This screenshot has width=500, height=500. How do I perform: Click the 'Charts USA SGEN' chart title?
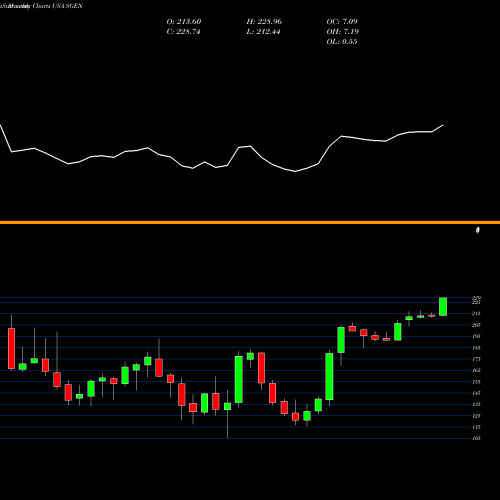57,6
